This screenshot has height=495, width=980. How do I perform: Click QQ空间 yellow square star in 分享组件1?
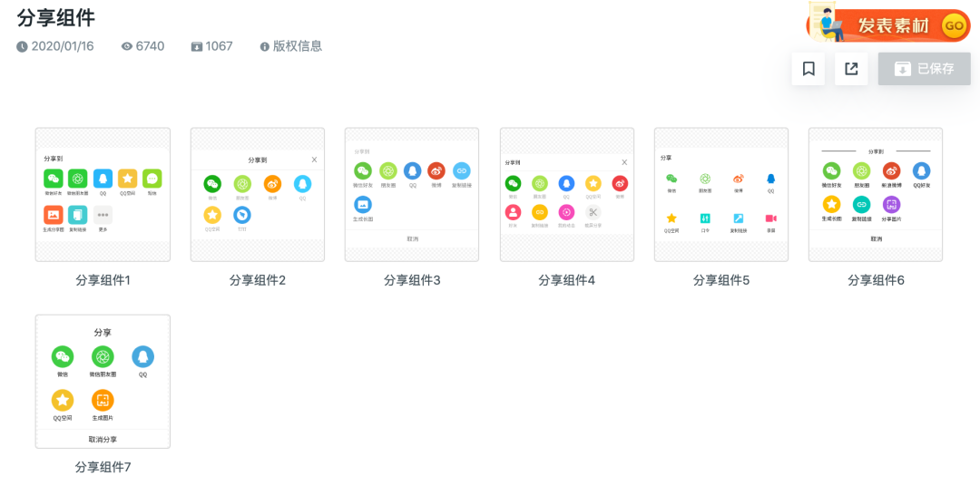[x=128, y=179]
